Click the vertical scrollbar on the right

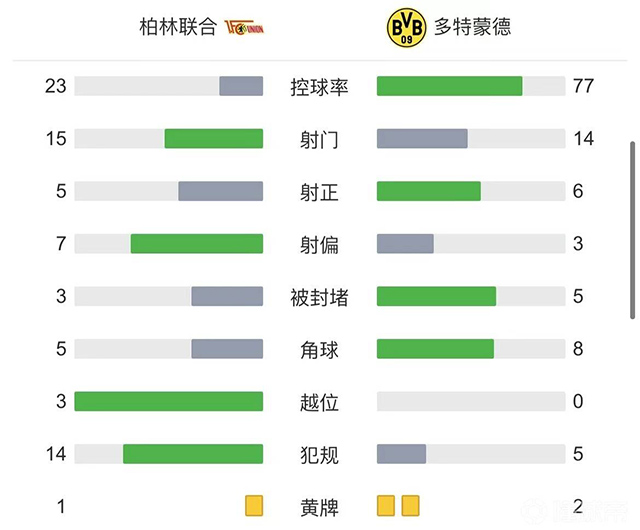pos(631,230)
